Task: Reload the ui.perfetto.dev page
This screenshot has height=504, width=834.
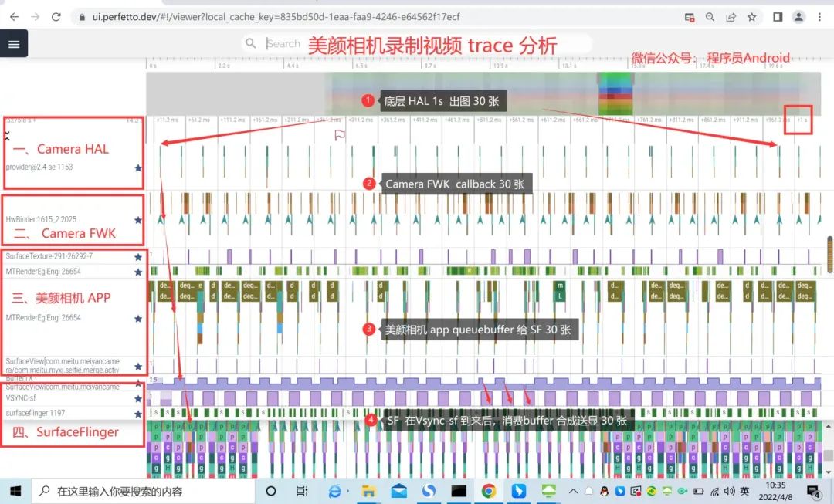Action: 56,17
